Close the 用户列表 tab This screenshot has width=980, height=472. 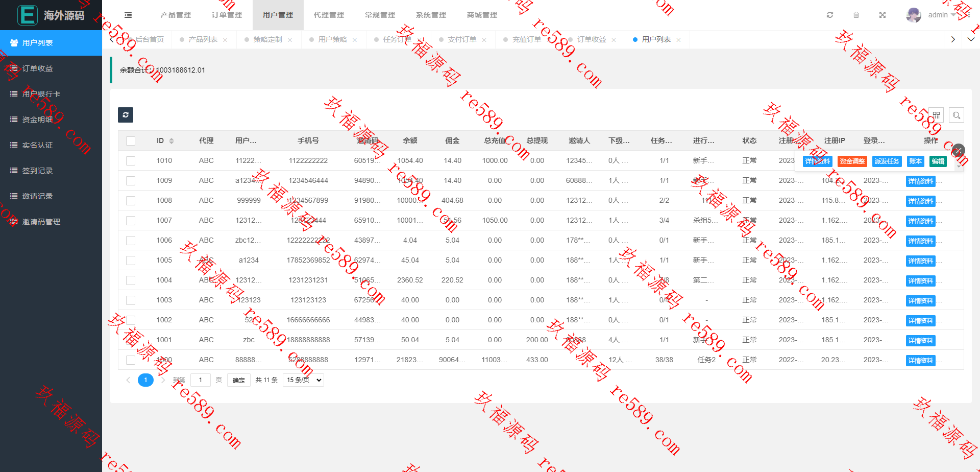click(678, 40)
